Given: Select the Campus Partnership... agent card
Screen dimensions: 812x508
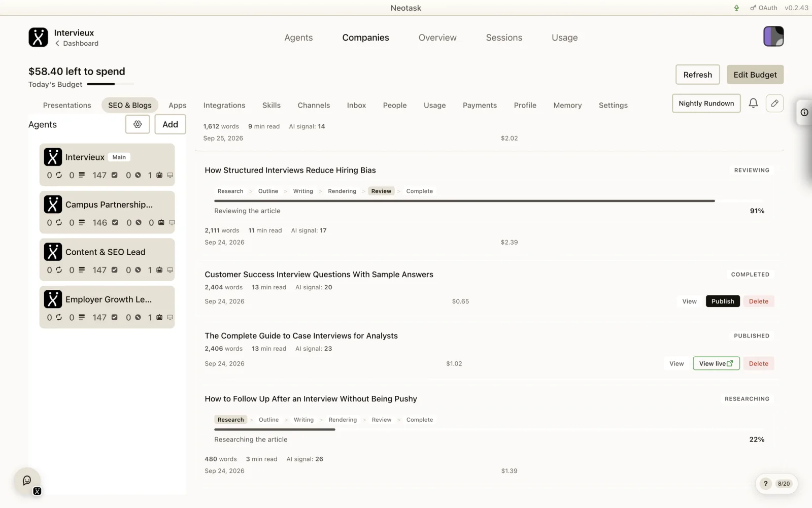Looking at the screenshot, I should [x=107, y=212].
